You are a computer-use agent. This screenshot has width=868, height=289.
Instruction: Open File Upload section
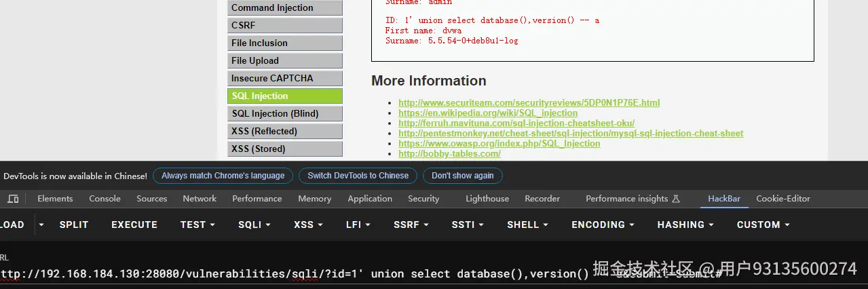(285, 60)
